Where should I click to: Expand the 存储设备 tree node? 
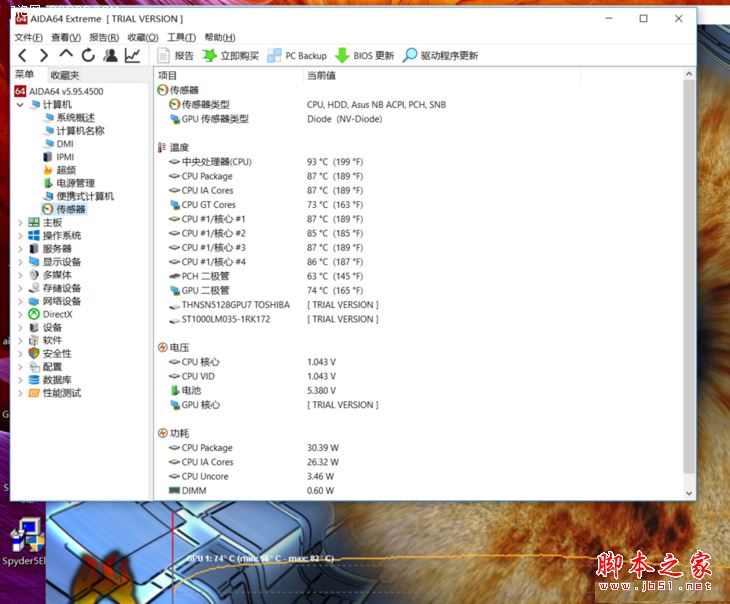(x=20, y=288)
